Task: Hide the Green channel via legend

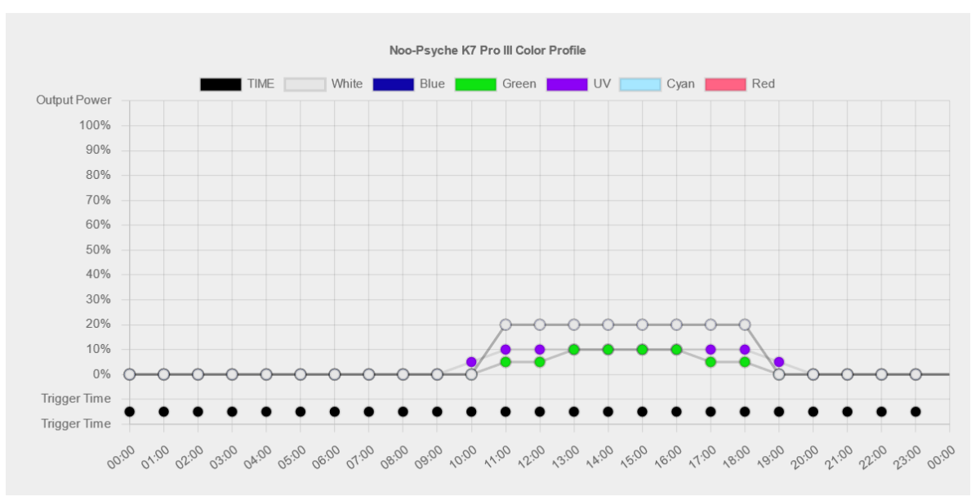Action: (x=495, y=84)
